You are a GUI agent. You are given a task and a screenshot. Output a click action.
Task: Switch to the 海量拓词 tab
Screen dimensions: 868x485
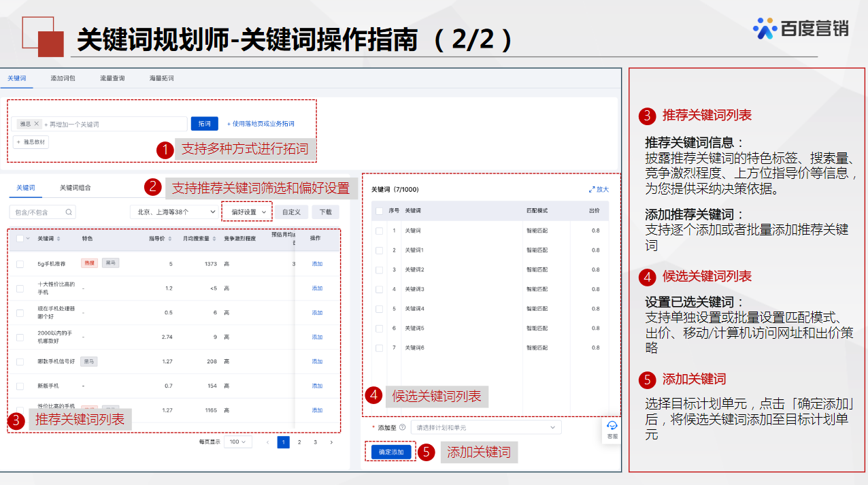(163, 78)
